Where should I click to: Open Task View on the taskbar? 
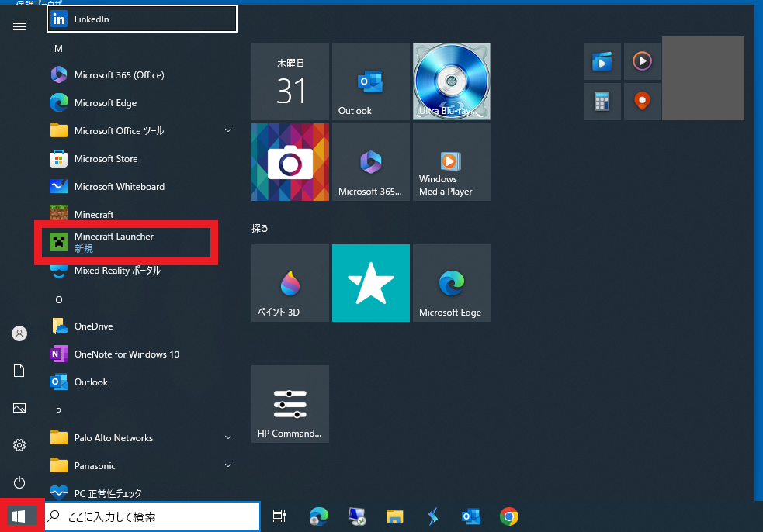coord(279,516)
